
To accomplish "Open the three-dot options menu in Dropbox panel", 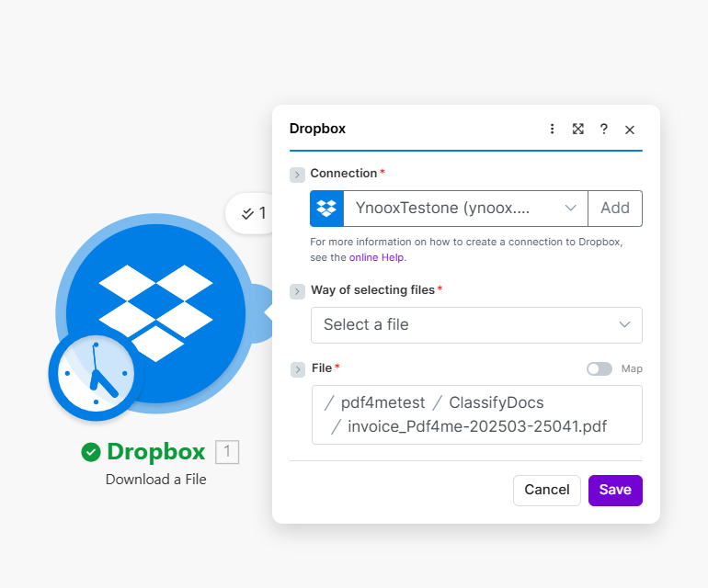I will click(x=552, y=129).
